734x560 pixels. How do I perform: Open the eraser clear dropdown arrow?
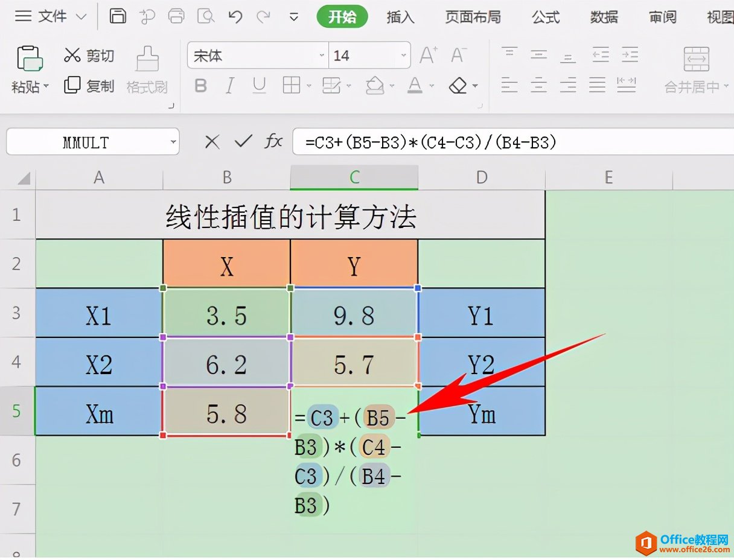475,86
